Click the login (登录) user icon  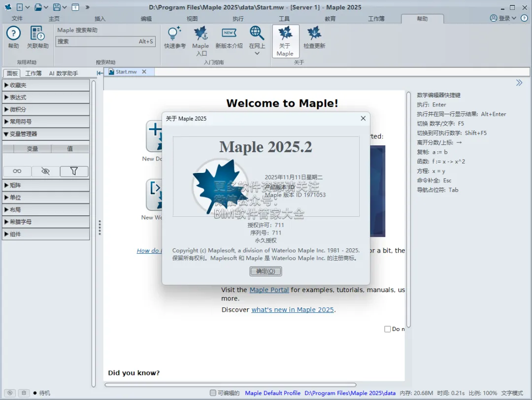click(x=494, y=18)
